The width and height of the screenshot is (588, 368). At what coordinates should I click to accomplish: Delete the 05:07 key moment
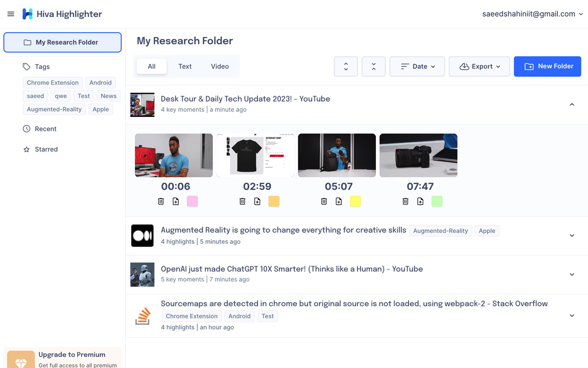tap(324, 201)
